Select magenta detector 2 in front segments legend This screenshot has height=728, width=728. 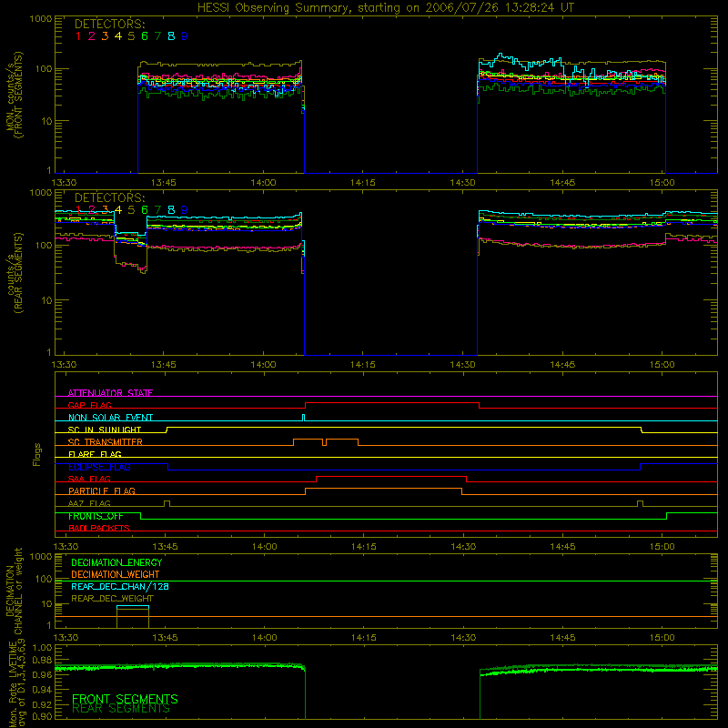tap(92, 36)
